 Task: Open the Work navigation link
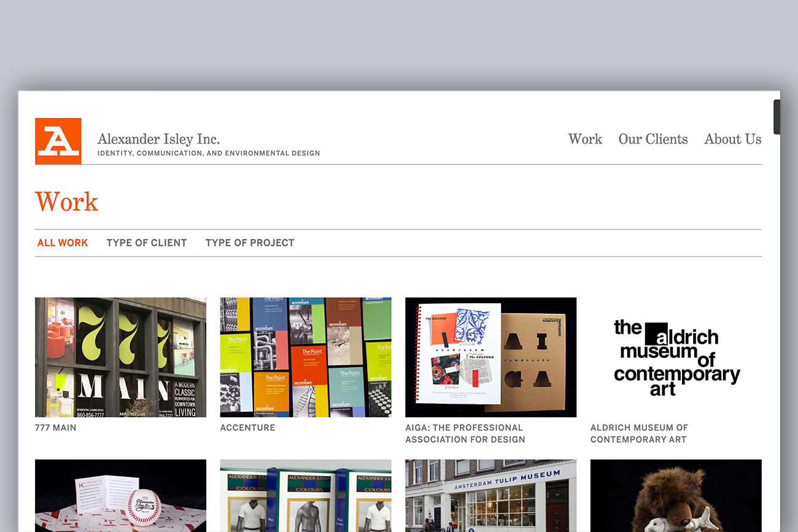tap(585, 139)
